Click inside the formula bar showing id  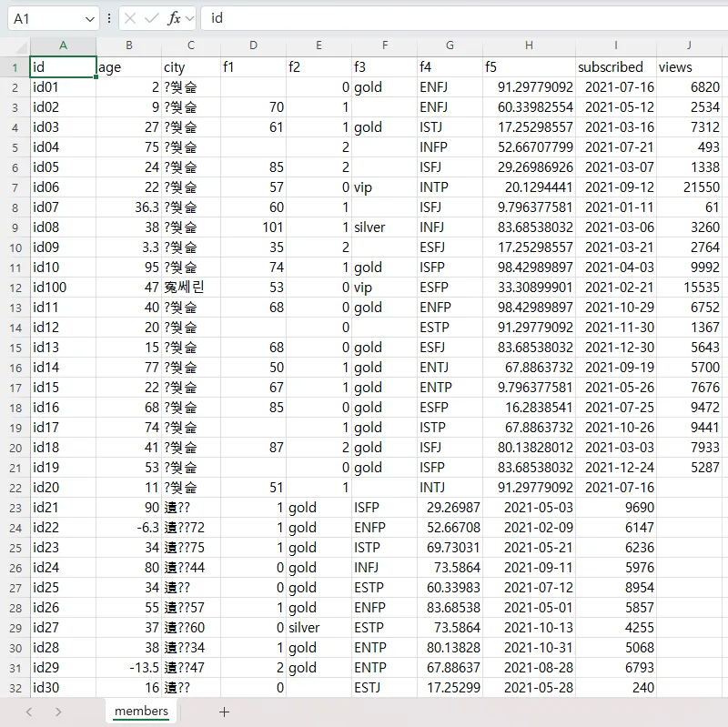(455, 18)
